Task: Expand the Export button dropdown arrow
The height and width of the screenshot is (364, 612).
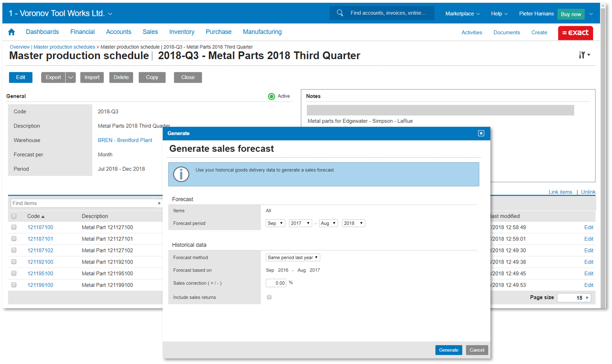Action: click(x=71, y=77)
